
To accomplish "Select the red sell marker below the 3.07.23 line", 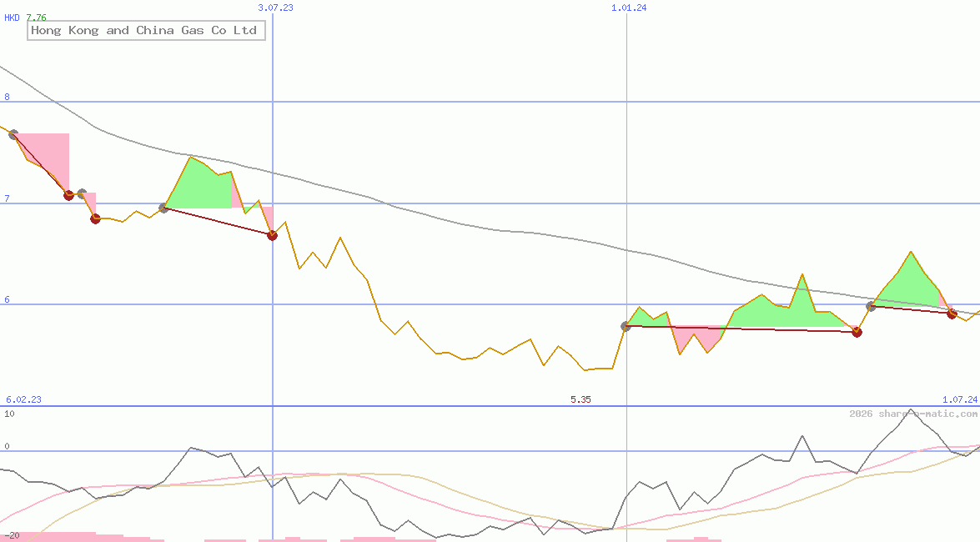I will [x=271, y=236].
